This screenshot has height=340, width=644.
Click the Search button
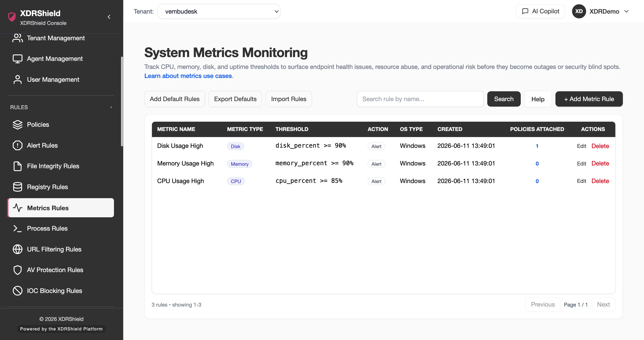(x=504, y=99)
